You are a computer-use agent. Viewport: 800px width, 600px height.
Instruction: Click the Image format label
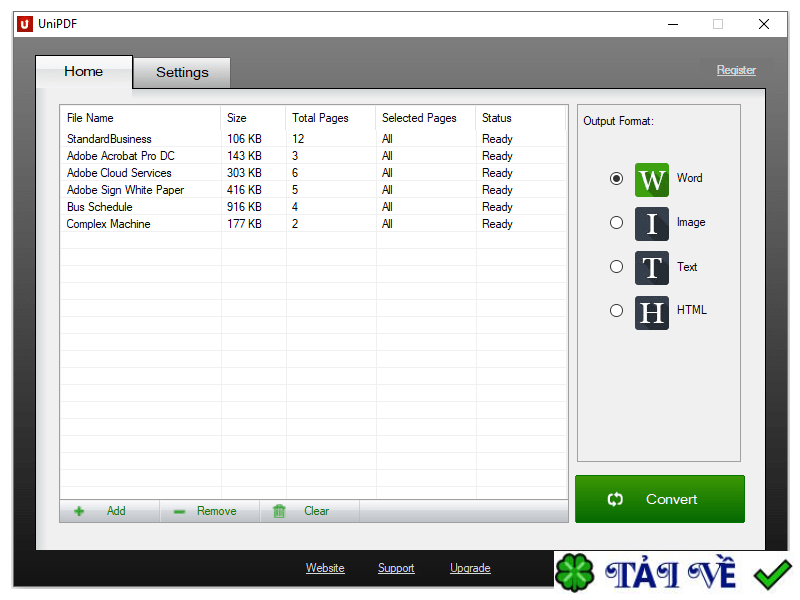coord(691,222)
